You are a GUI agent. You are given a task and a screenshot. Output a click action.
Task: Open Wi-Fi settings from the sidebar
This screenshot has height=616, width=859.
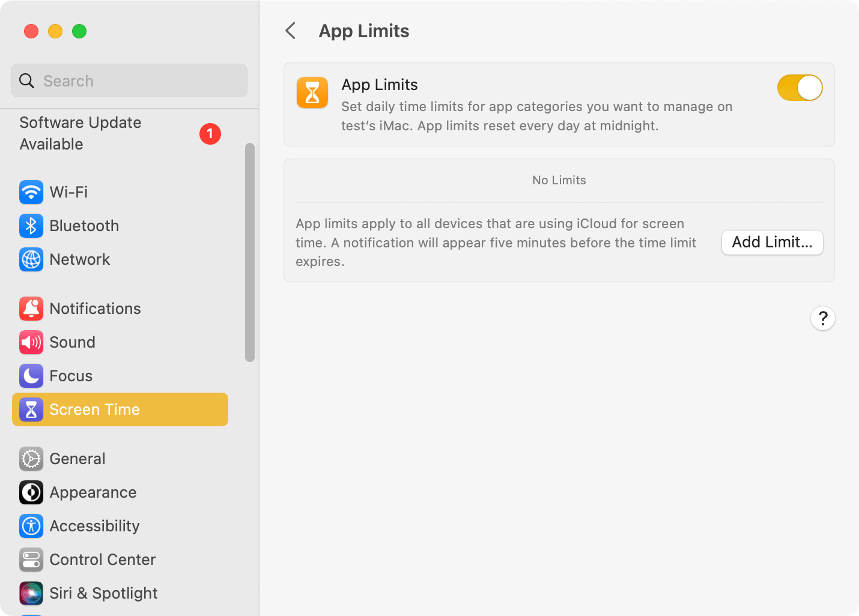68,192
